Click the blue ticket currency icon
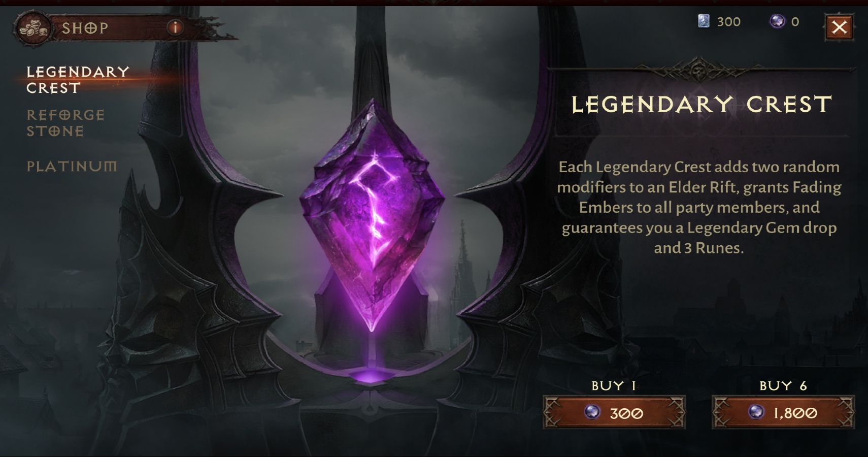868x457 pixels. (x=704, y=21)
